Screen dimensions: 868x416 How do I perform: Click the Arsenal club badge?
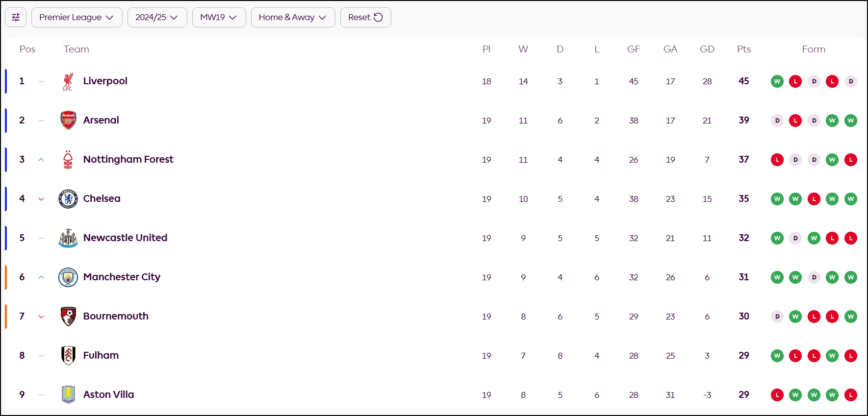coord(68,121)
